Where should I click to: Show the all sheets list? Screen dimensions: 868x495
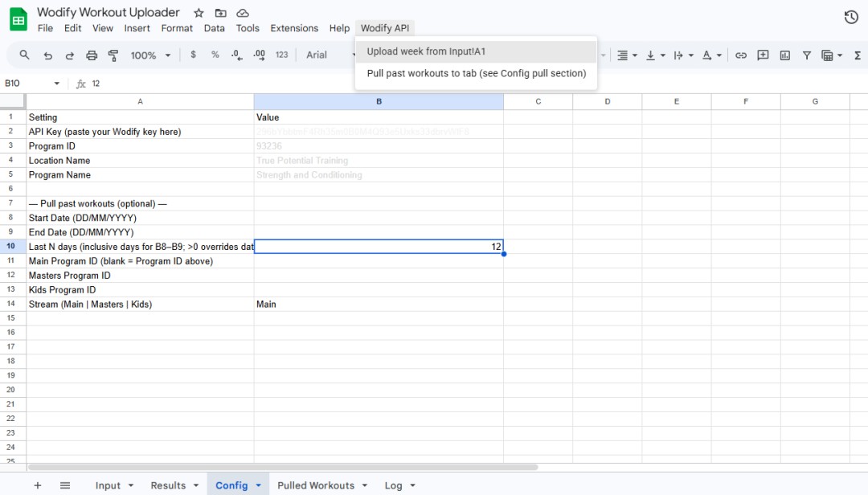coord(65,485)
